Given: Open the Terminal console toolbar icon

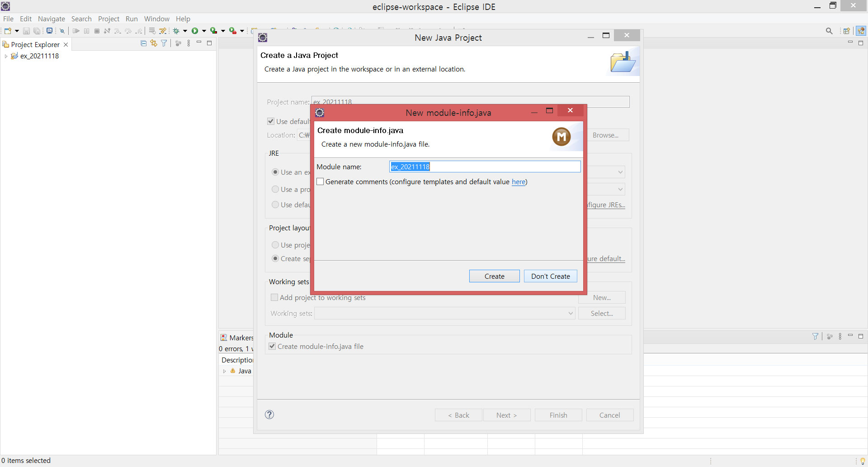Looking at the screenshot, I should pyautogui.click(x=49, y=31).
